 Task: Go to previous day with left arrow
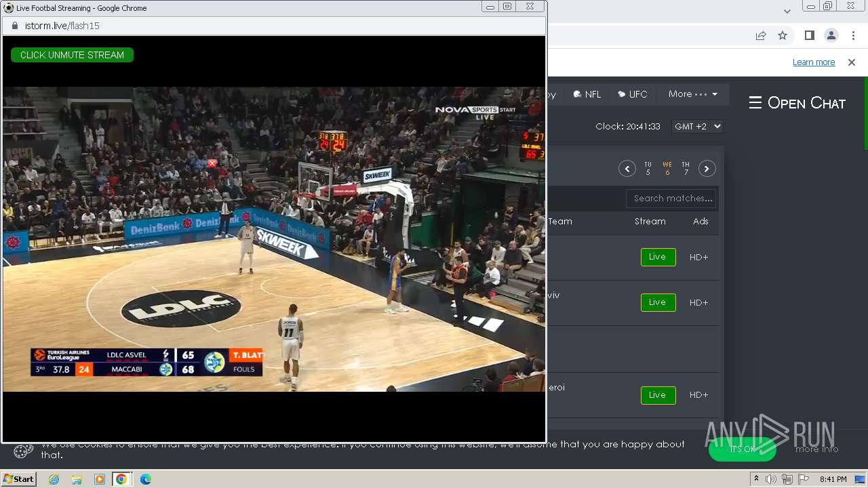coord(627,169)
